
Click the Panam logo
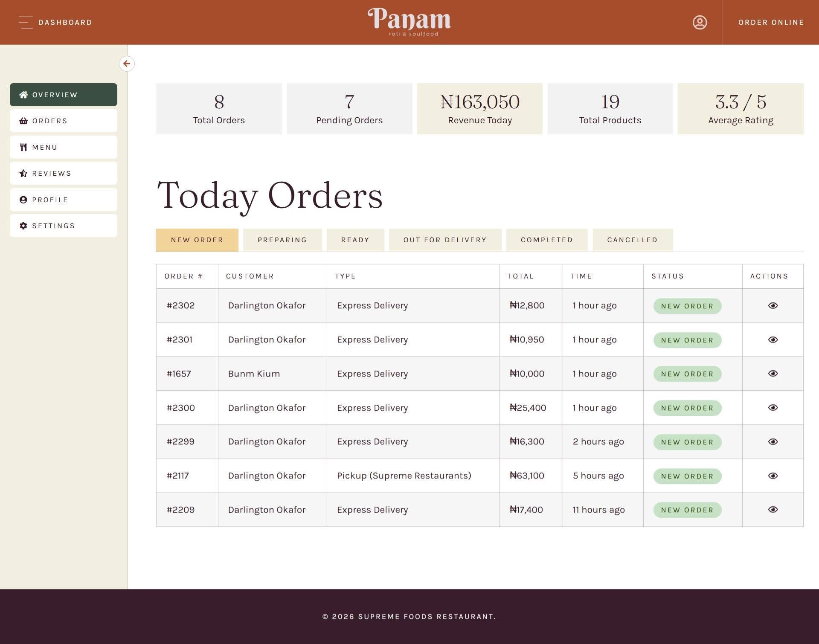[409, 22]
